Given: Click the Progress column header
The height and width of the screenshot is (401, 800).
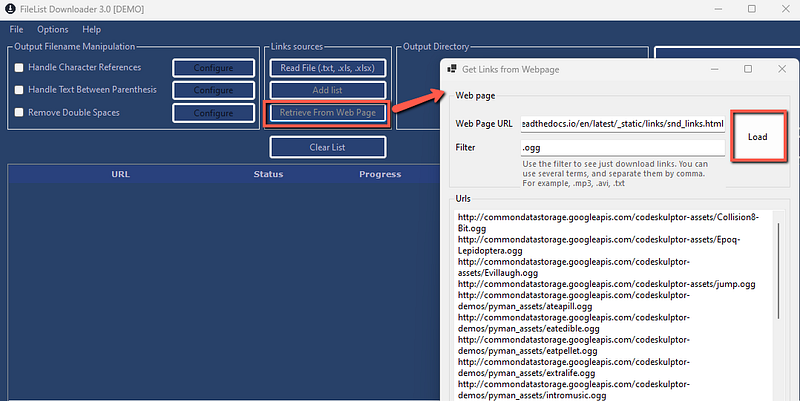Looking at the screenshot, I should pos(380,174).
